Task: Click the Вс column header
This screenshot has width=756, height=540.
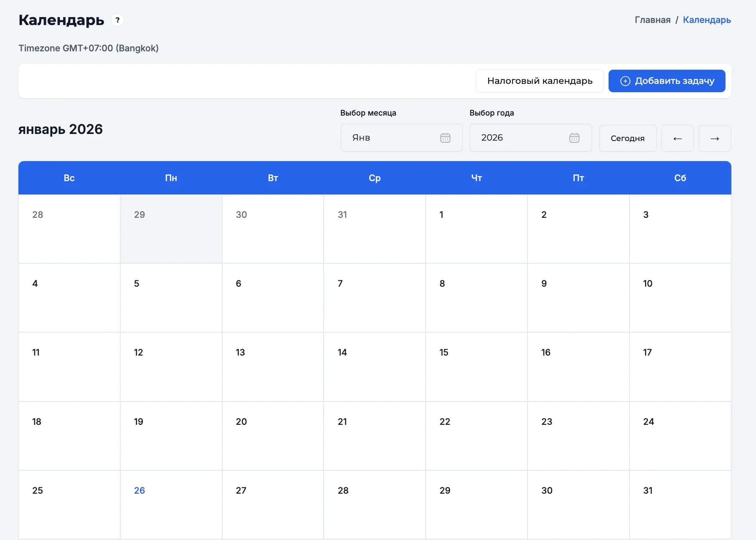Action: coord(69,178)
